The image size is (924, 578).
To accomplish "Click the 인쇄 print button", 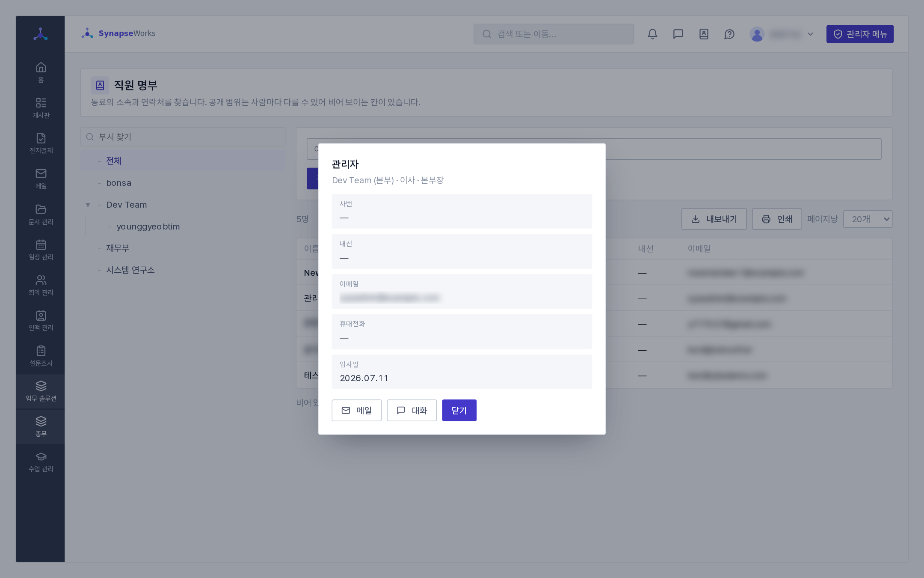I will [777, 219].
